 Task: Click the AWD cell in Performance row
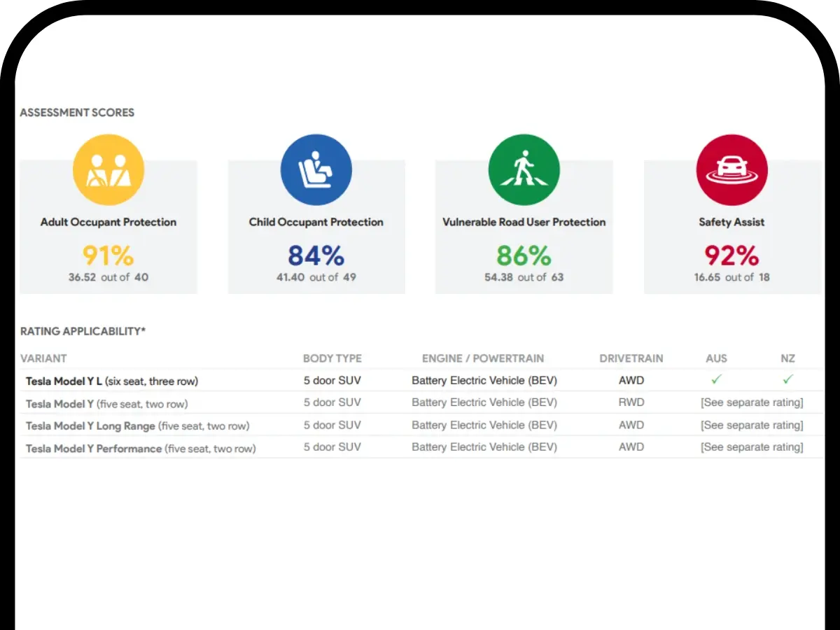point(631,447)
